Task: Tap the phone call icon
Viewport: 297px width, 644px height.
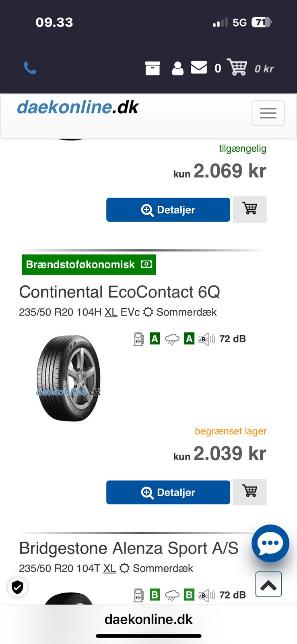Action: (30, 68)
